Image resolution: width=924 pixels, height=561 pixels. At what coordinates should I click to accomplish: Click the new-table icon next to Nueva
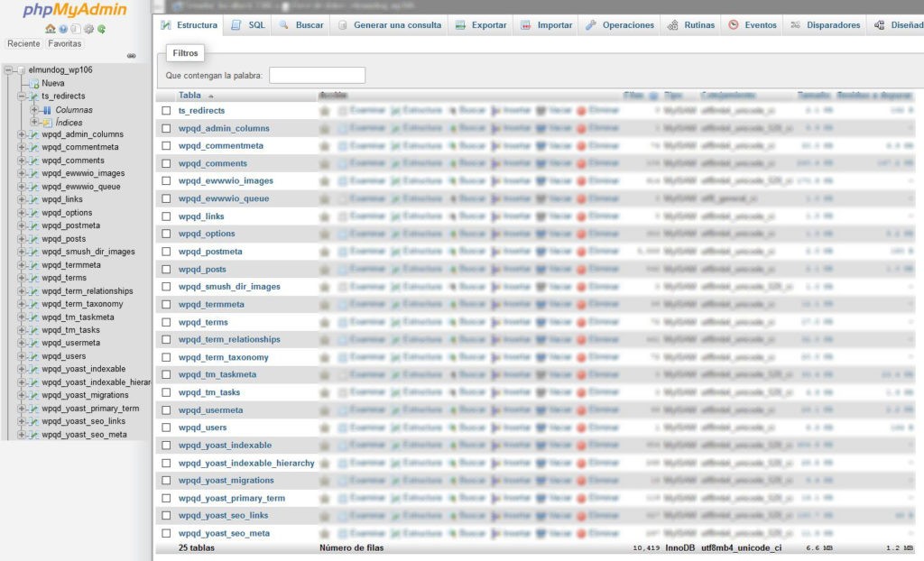coord(34,84)
